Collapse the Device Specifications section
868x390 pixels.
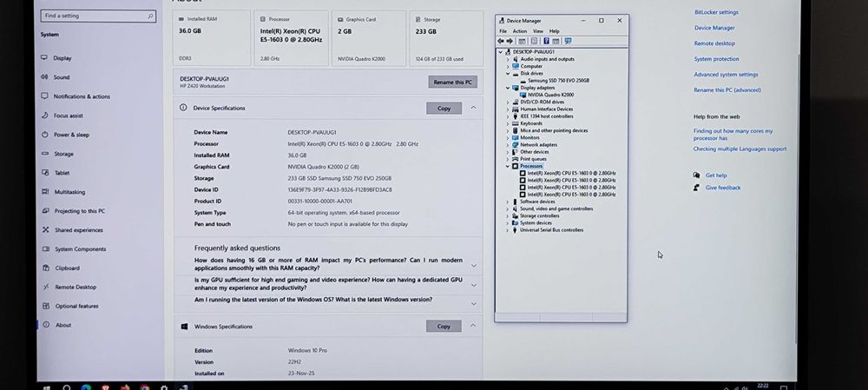pos(473,108)
